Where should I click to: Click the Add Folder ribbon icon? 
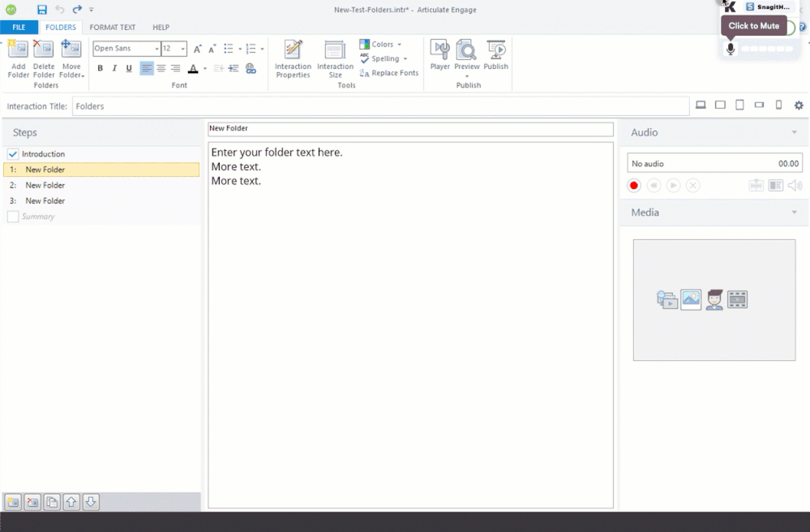[18, 58]
